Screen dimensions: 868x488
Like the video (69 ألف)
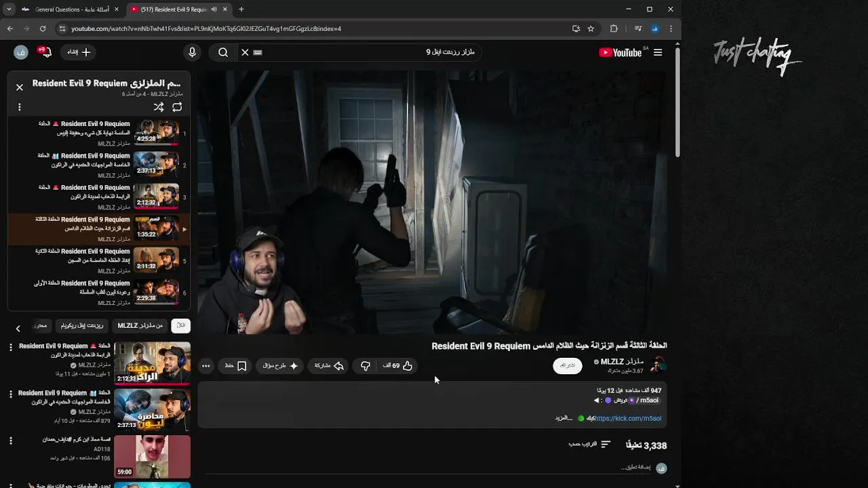click(x=398, y=366)
